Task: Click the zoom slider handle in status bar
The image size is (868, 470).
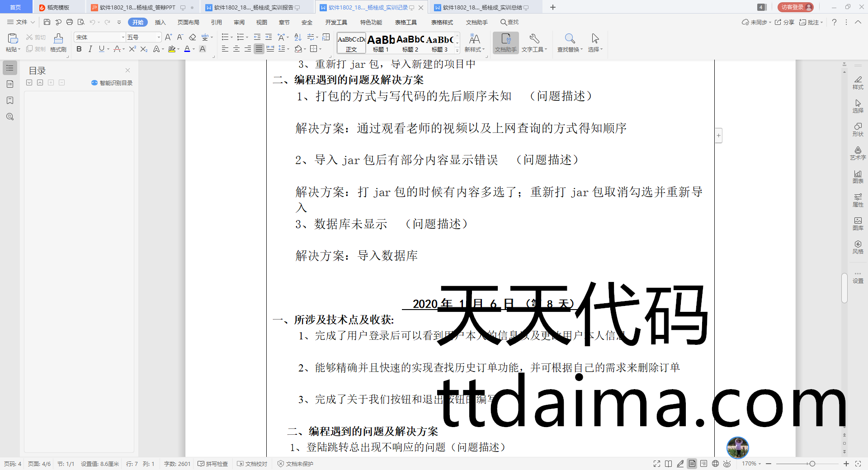Action: (x=812, y=464)
